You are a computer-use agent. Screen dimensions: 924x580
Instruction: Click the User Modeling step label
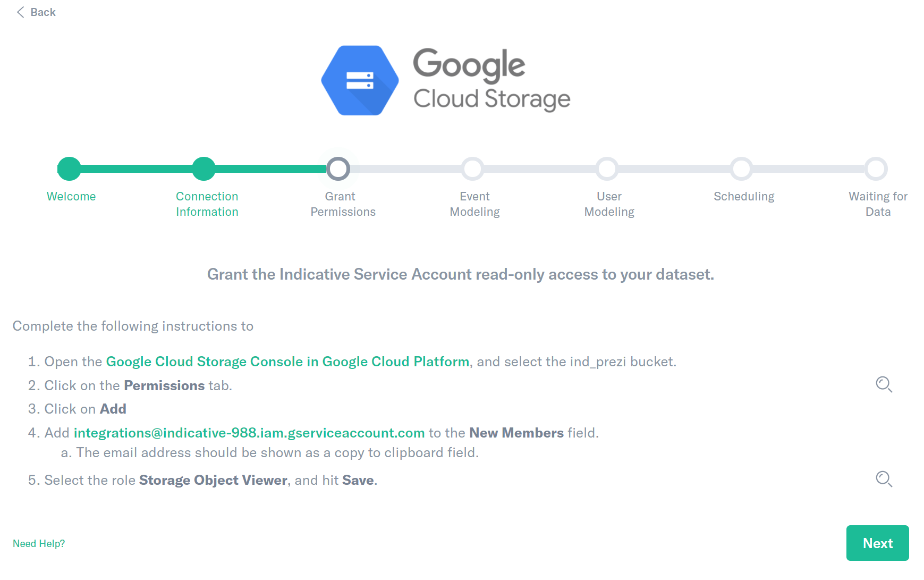pos(609,204)
